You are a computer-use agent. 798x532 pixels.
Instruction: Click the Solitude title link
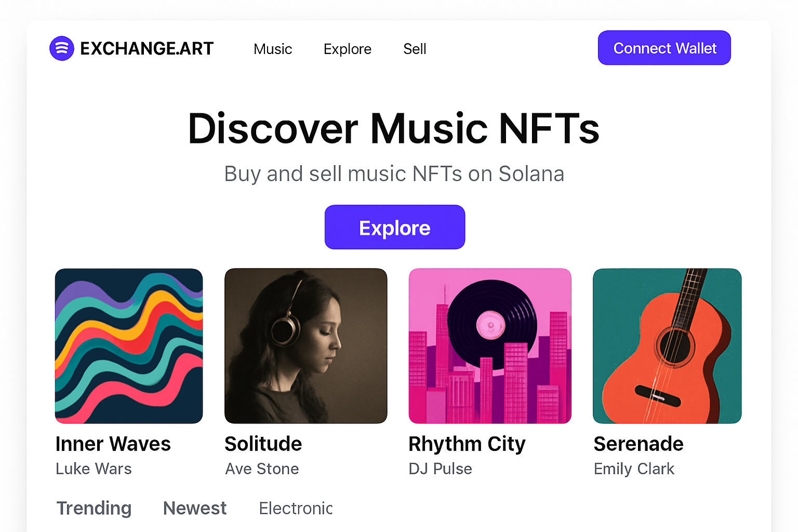point(263,444)
